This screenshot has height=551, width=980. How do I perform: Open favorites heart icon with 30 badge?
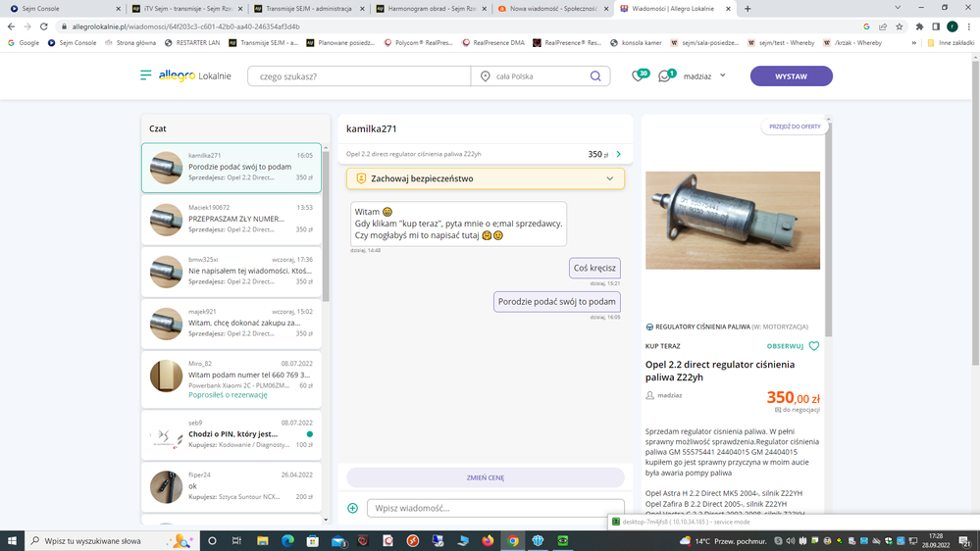tap(639, 75)
